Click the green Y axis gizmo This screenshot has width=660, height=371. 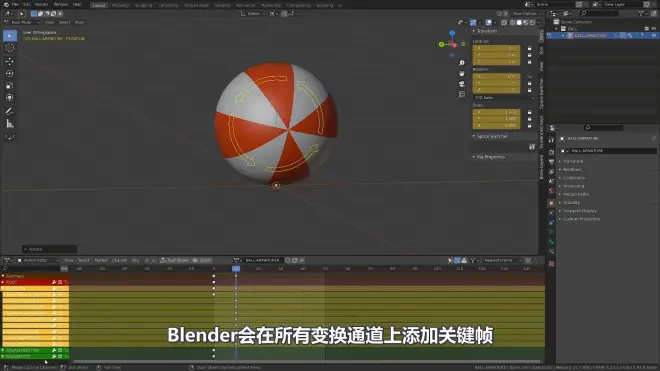441,44
